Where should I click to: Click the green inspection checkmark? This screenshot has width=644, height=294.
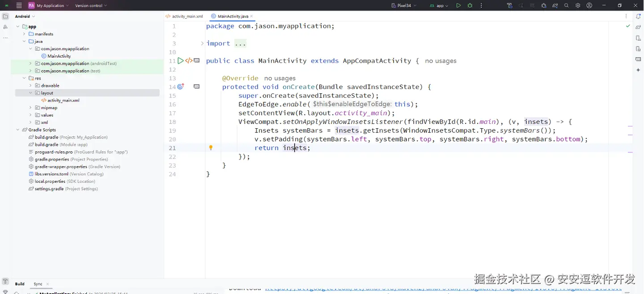(x=628, y=26)
